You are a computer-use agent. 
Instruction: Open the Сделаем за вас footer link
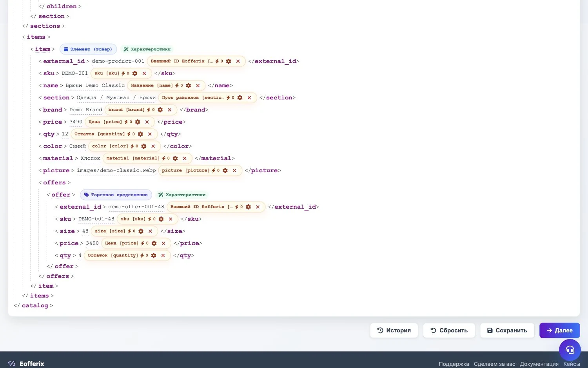coord(494,364)
